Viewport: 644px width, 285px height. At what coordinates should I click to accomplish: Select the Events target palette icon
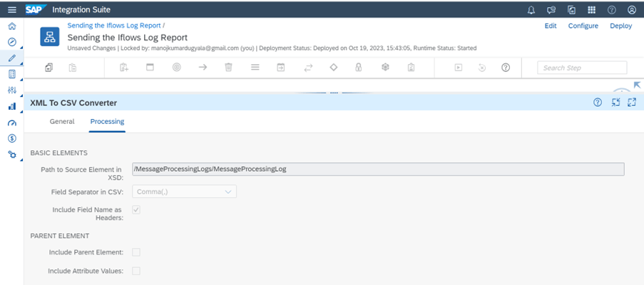click(x=176, y=68)
